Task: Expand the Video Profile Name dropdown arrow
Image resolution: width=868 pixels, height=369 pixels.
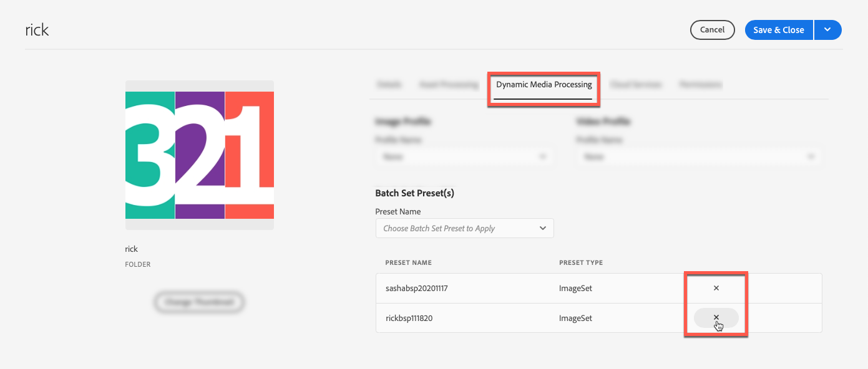Action: (x=811, y=156)
